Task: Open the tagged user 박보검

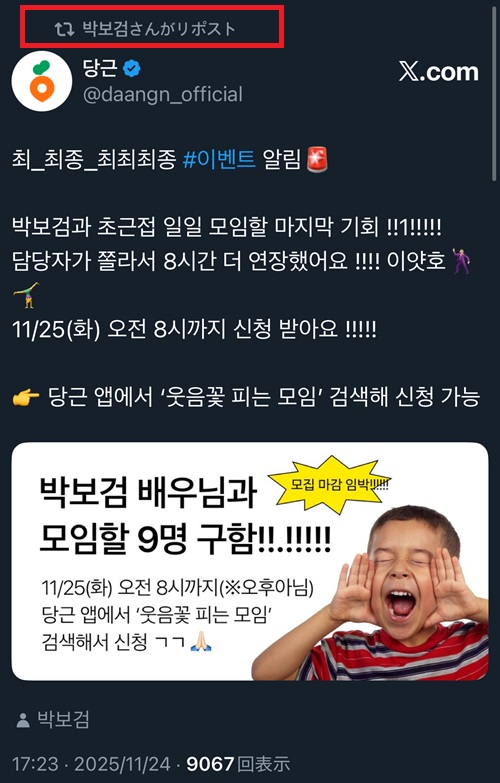Action: (x=63, y=720)
